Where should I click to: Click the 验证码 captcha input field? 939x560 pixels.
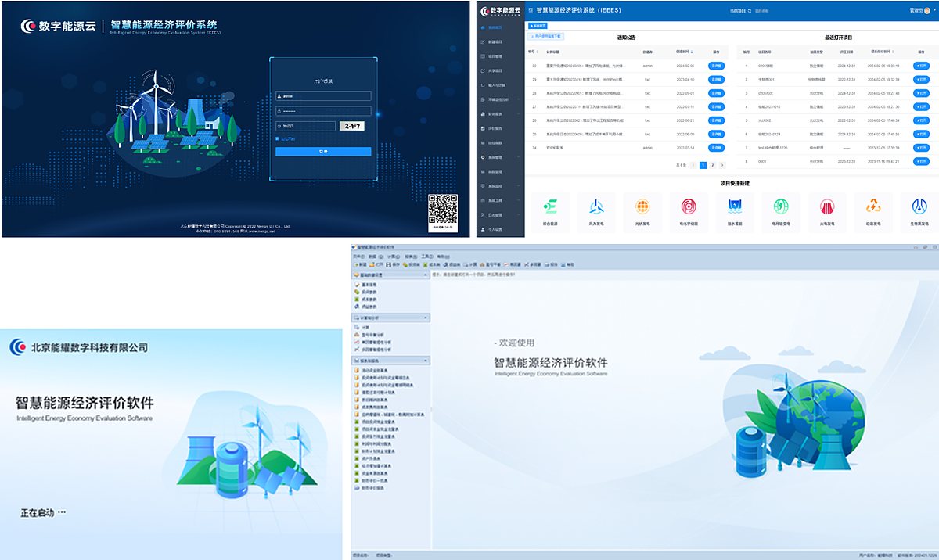pos(305,126)
